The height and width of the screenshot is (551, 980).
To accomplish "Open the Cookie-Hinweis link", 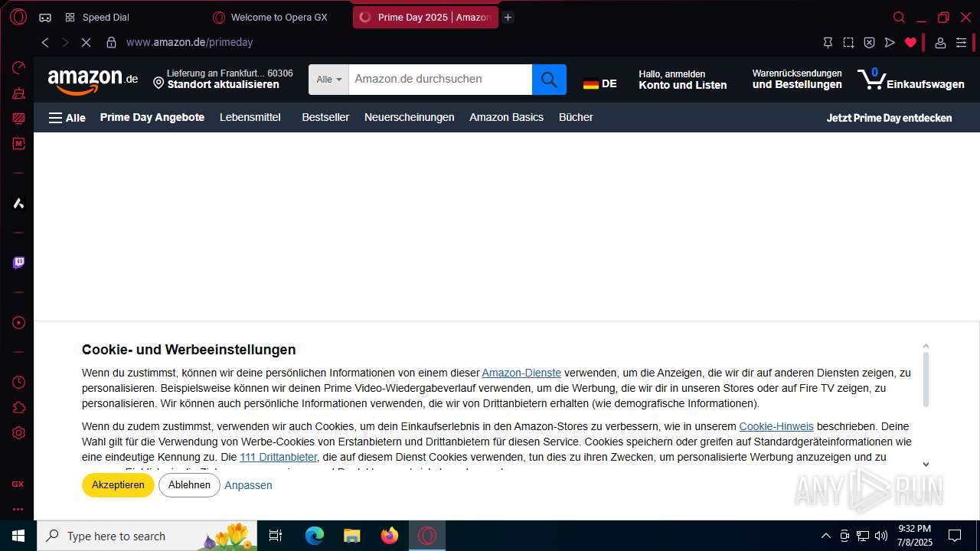I will click(776, 426).
